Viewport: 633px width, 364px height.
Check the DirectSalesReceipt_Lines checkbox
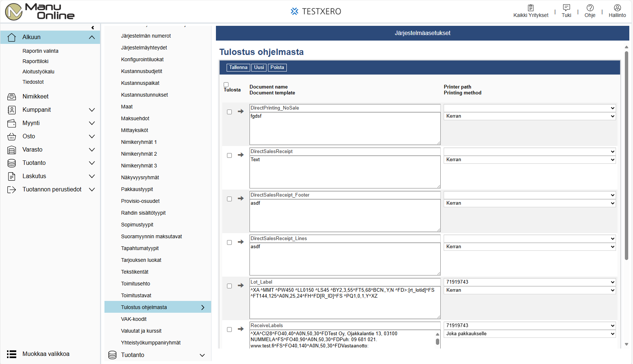[229, 243]
